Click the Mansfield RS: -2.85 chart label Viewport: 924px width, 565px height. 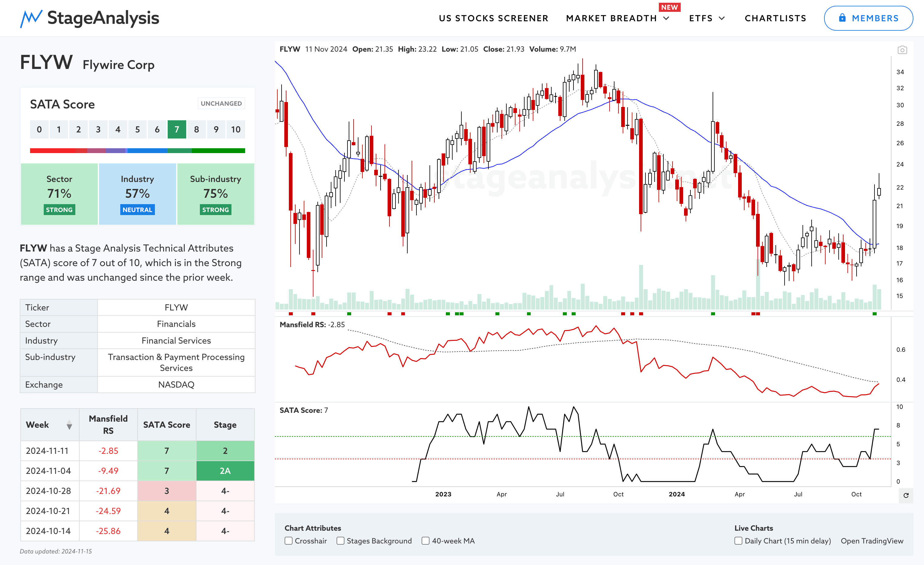click(x=312, y=325)
